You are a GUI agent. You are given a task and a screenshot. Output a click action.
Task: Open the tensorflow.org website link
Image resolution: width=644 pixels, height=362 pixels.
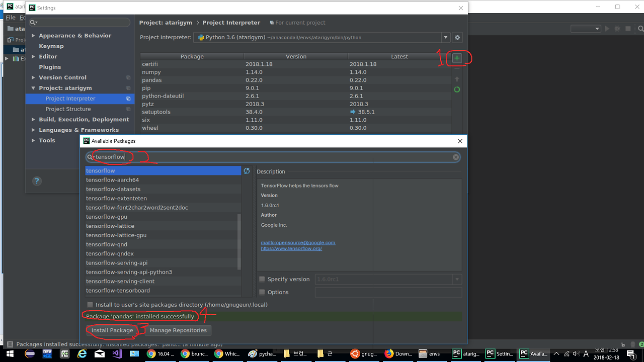point(291,248)
